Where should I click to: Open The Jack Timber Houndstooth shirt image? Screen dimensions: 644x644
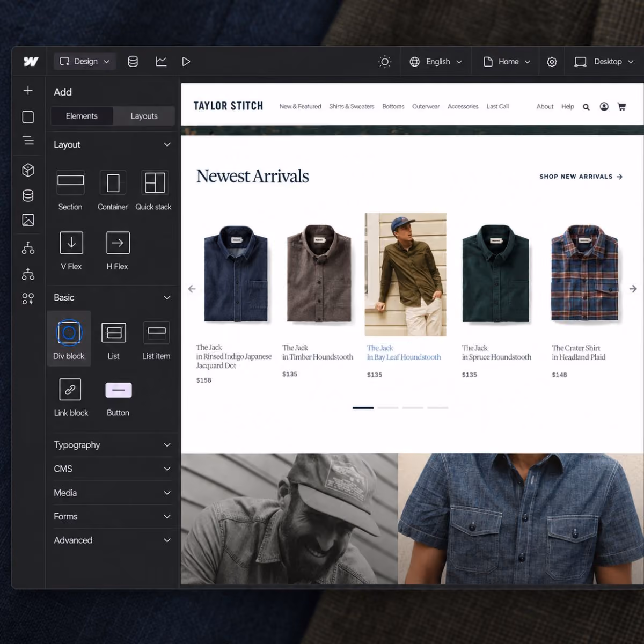coord(319,274)
